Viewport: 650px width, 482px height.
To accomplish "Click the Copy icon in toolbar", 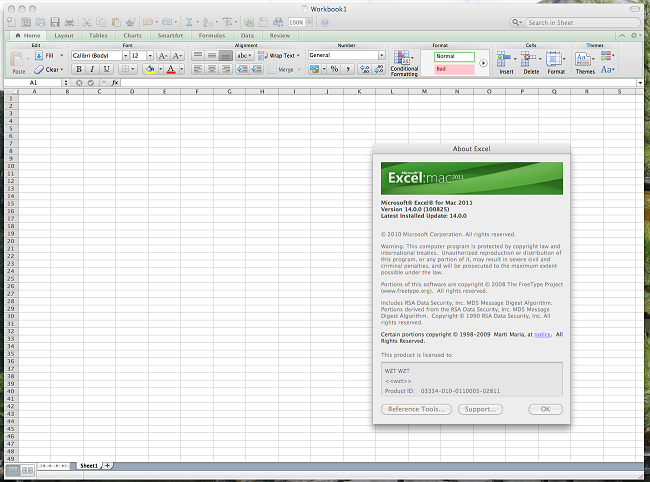I will pos(101,22).
